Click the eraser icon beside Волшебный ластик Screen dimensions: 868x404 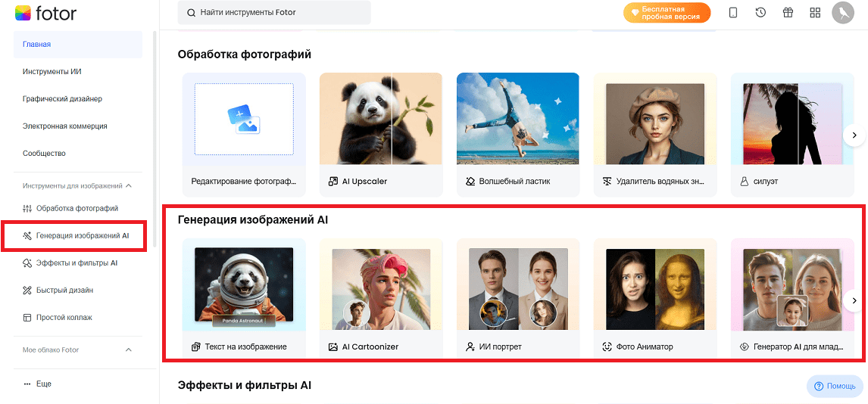click(470, 182)
